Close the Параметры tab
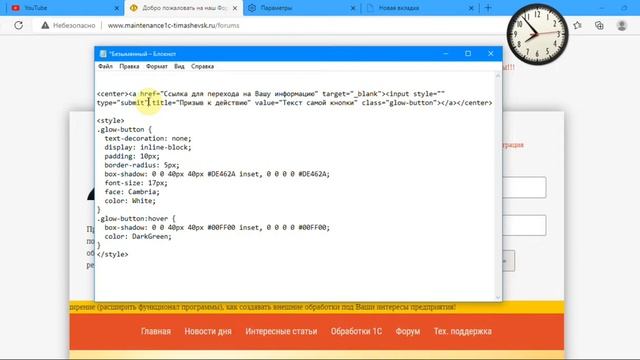This screenshot has height=360, width=640. (353, 8)
